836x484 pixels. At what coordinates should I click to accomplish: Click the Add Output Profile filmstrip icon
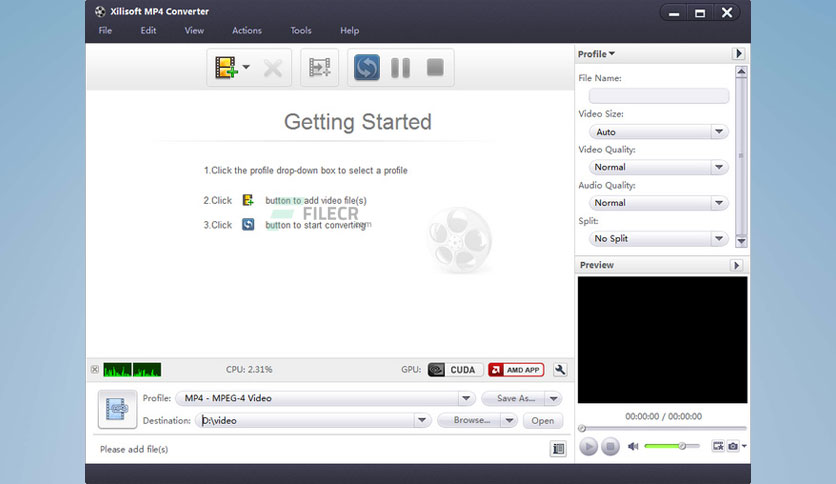[319, 67]
